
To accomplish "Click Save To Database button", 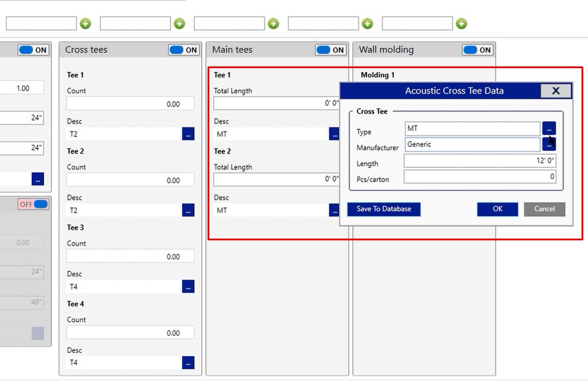I will coord(383,209).
